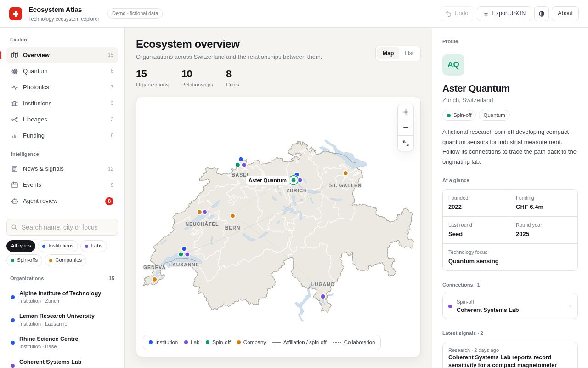This screenshot has width=588, height=368.
Task: Click the Quantum tag in profile
Action: 494,115
